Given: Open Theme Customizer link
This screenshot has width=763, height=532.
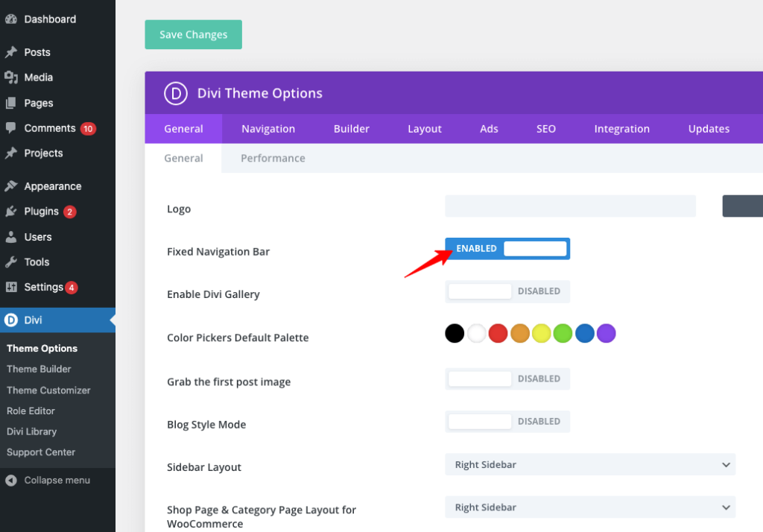Looking at the screenshot, I should 48,390.
